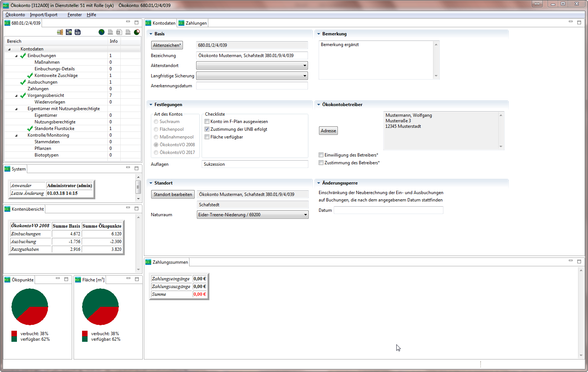
Task: Enable 'Einwilligung des Betreibers' checkbox
Action: [321, 155]
